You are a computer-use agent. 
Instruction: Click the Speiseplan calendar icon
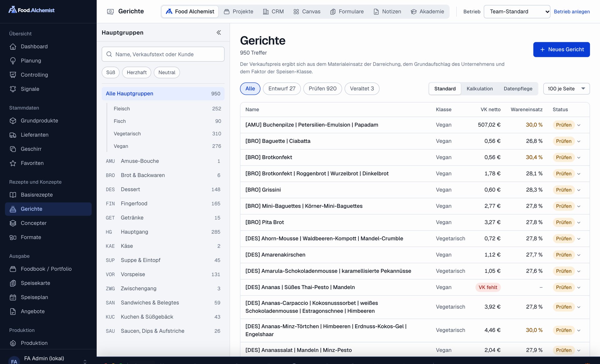pyautogui.click(x=13, y=297)
